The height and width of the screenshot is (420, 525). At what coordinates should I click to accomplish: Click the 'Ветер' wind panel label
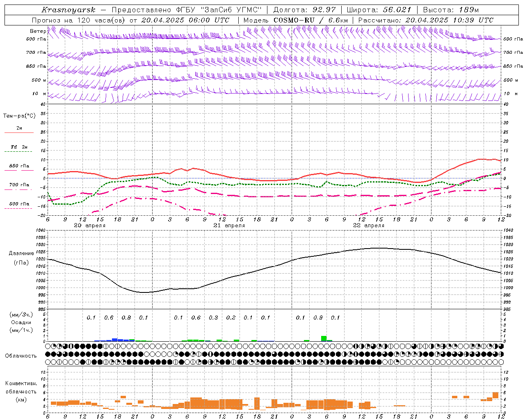coord(38,31)
